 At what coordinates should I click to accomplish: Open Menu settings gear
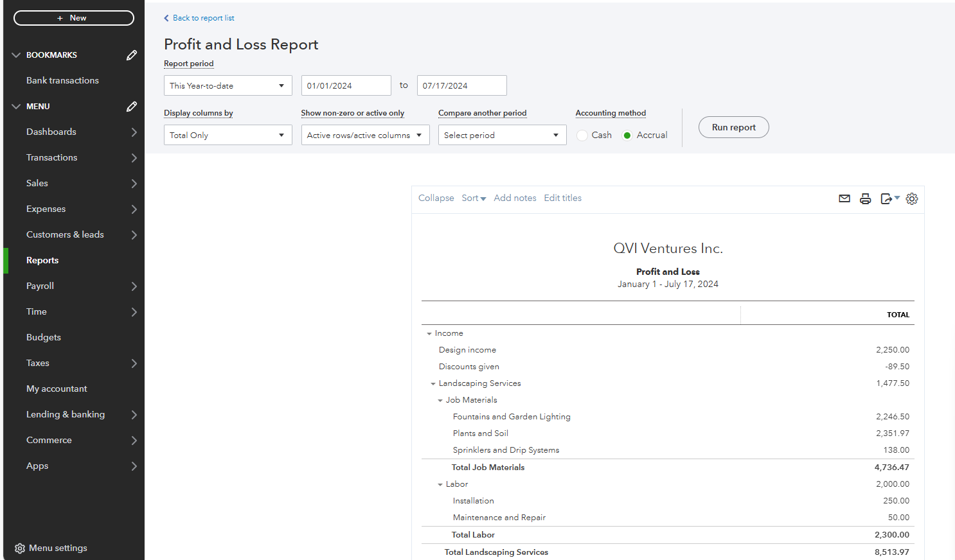coord(20,548)
